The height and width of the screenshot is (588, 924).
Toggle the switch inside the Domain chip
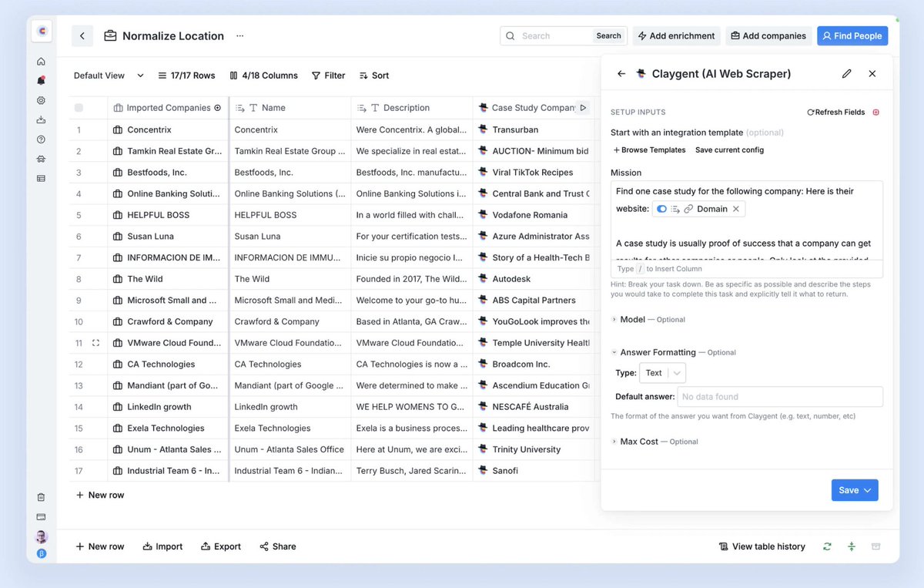tap(661, 209)
